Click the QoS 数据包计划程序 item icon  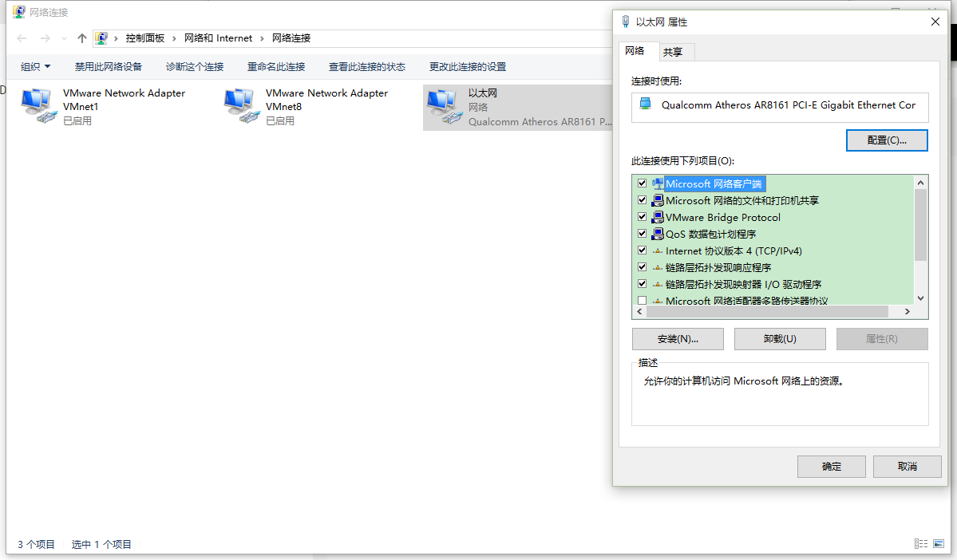click(x=658, y=234)
